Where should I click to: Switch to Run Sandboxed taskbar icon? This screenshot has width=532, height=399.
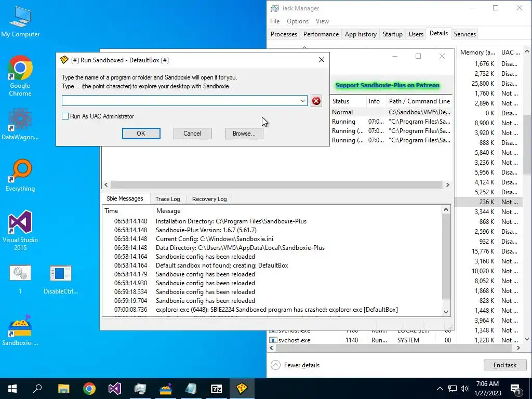click(242, 389)
